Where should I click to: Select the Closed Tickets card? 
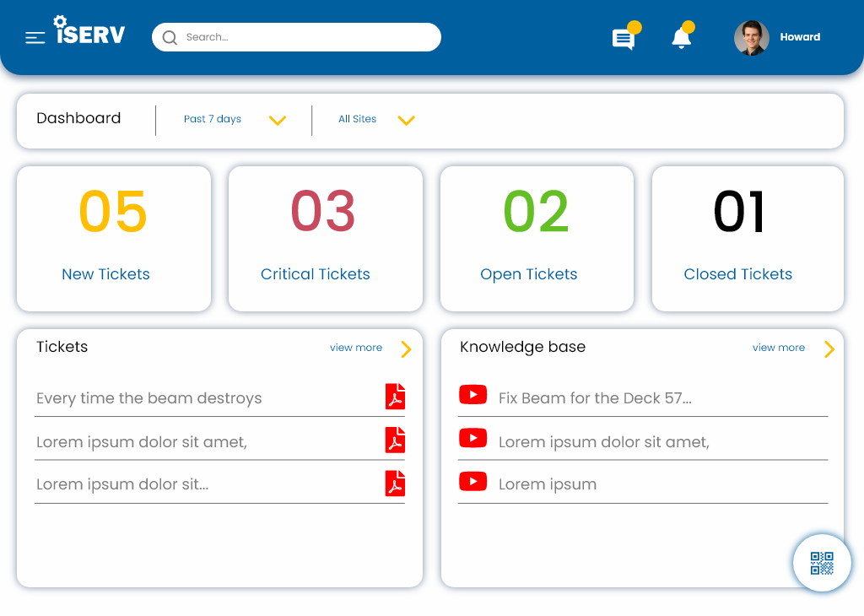click(x=748, y=239)
